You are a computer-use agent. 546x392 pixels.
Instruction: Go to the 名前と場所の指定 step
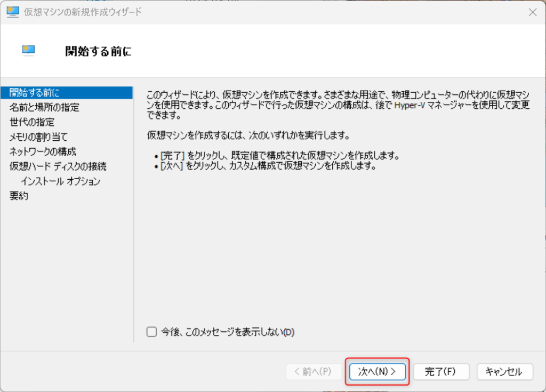[x=44, y=108]
